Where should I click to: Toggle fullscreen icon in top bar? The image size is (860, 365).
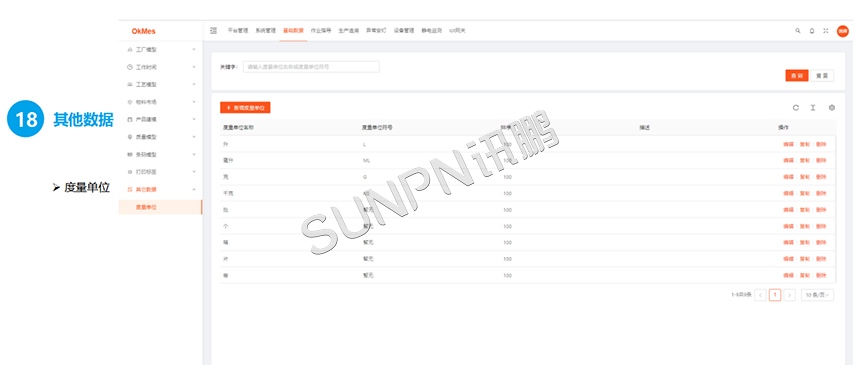[x=825, y=31]
